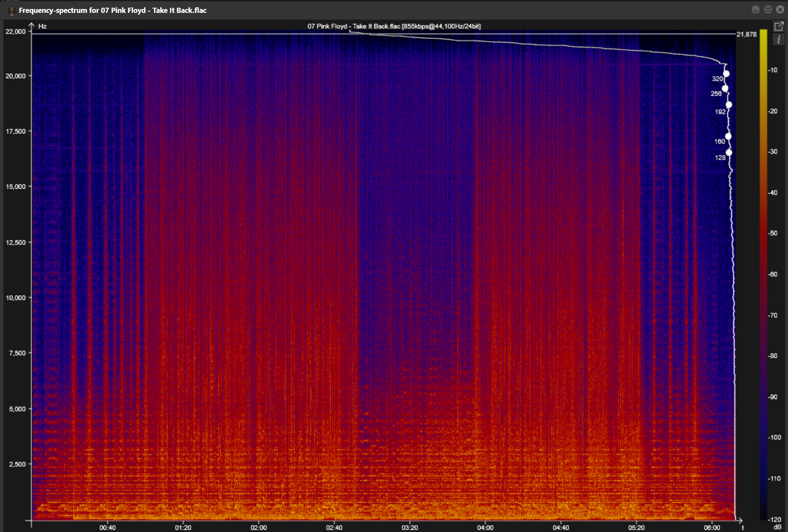Click the 5,000 Hz axis label
This screenshot has width=788, height=532.
17,409
